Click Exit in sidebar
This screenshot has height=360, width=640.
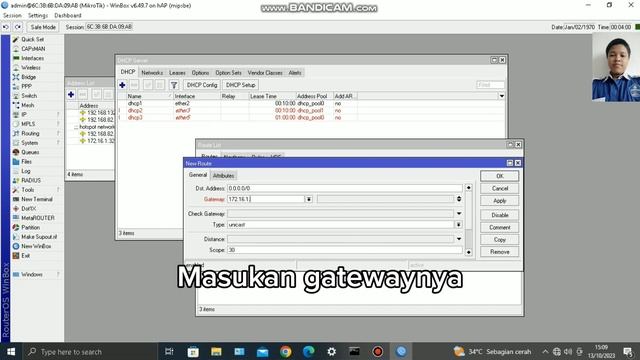click(x=26, y=256)
